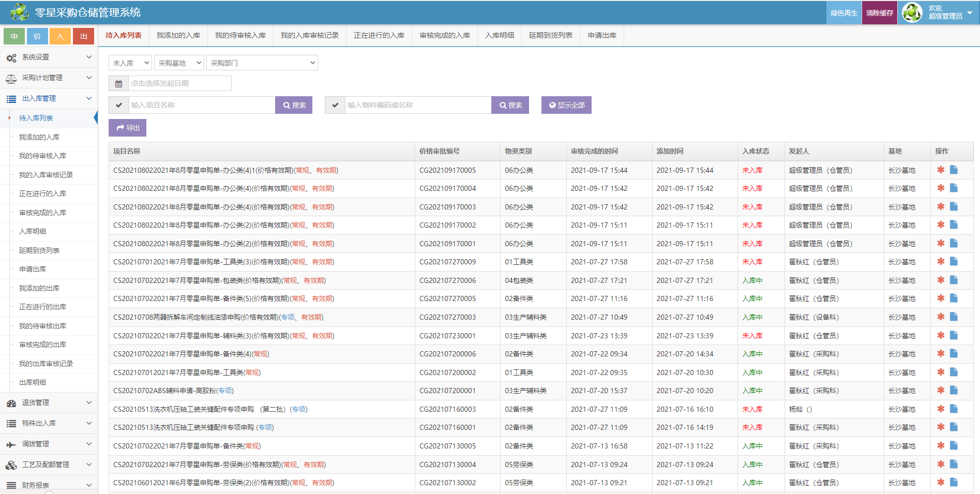Open document icon for CG202107200006 row
The image size is (980, 494).
point(954,353)
